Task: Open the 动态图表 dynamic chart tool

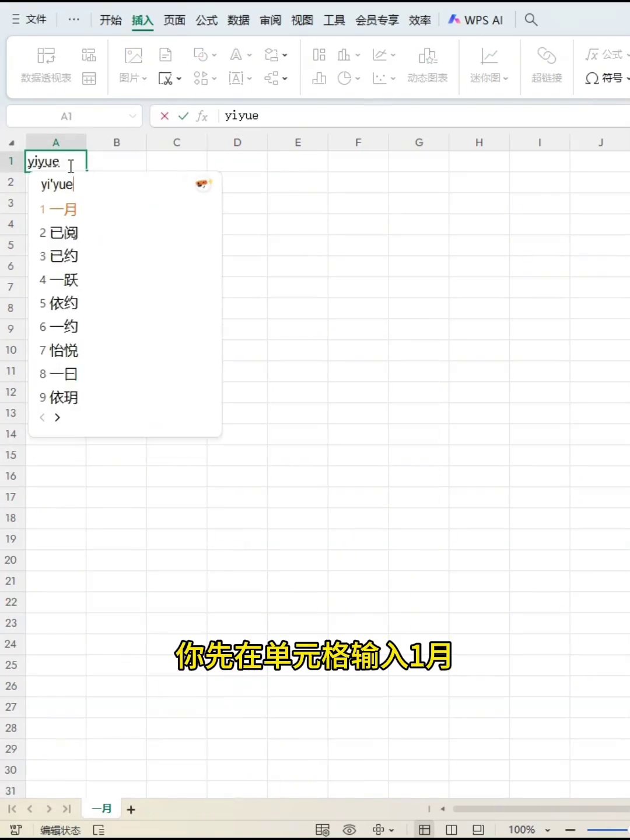Action: 428,65
